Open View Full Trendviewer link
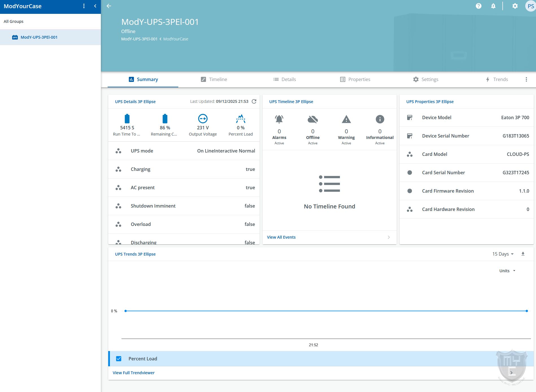536x392 pixels. [x=134, y=373]
